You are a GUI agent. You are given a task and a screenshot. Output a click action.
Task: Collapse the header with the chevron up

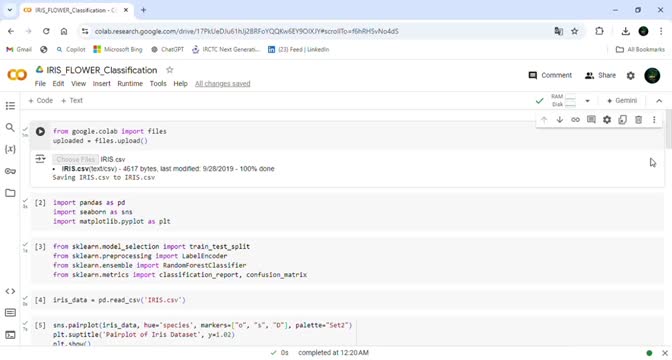point(659,101)
